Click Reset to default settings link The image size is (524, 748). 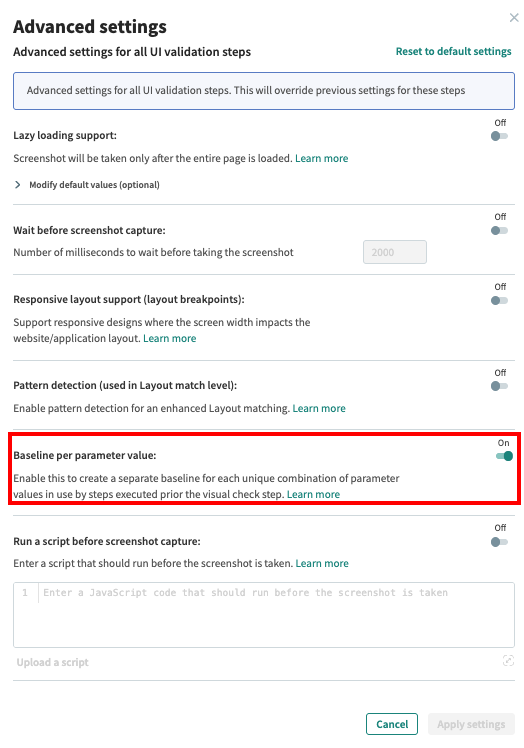coord(453,52)
